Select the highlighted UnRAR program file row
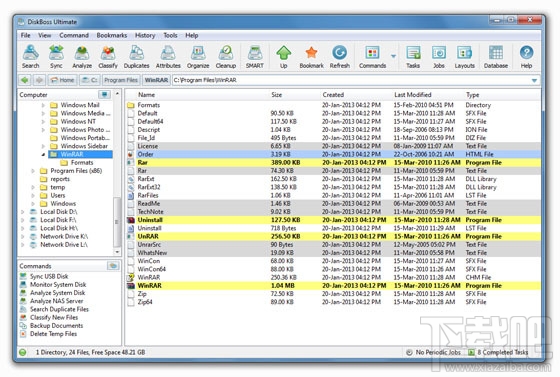The image size is (560, 377). coord(333,236)
